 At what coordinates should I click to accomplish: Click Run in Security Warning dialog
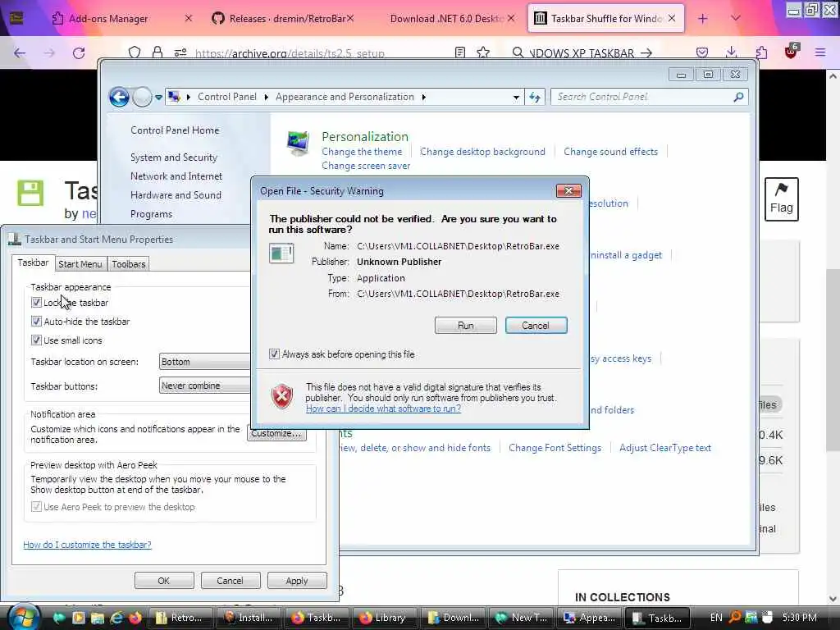(466, 325)
